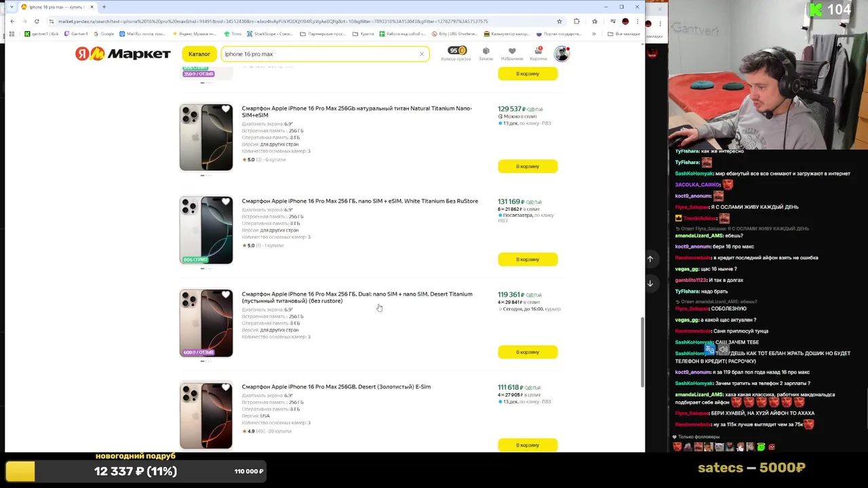
Task: Bookmark this page with the star icon
Action: point(559,21)
